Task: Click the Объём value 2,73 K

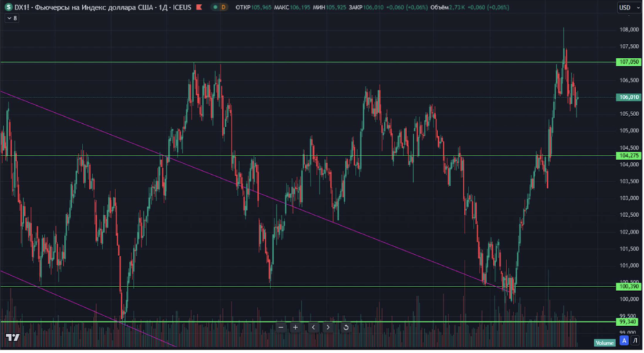Action: coord(457,7)
